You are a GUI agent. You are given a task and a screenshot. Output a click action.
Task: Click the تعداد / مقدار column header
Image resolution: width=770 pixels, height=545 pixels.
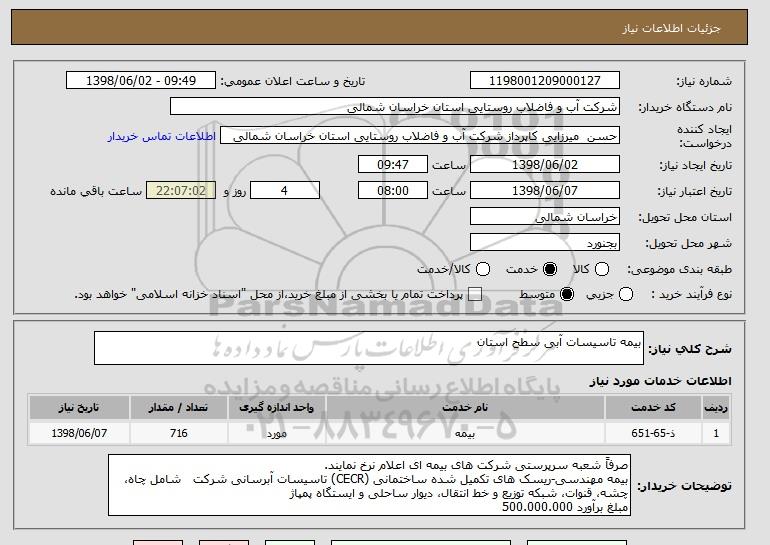[x=179, y=408]
